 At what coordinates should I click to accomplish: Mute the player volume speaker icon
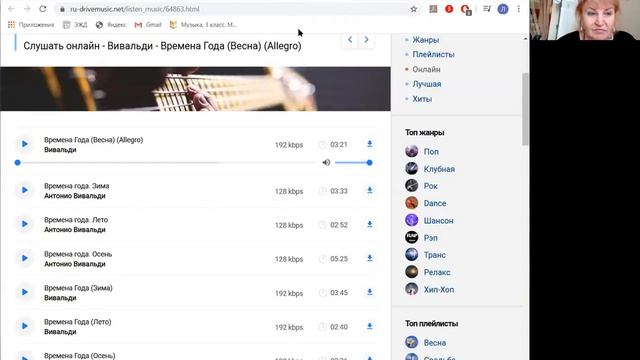[326, 162]
